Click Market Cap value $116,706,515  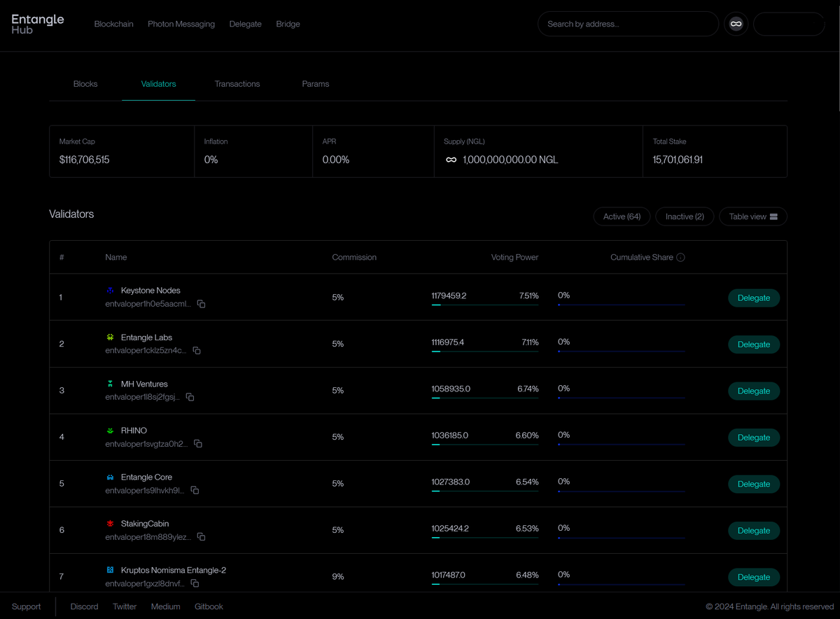[x=84, y=160]
